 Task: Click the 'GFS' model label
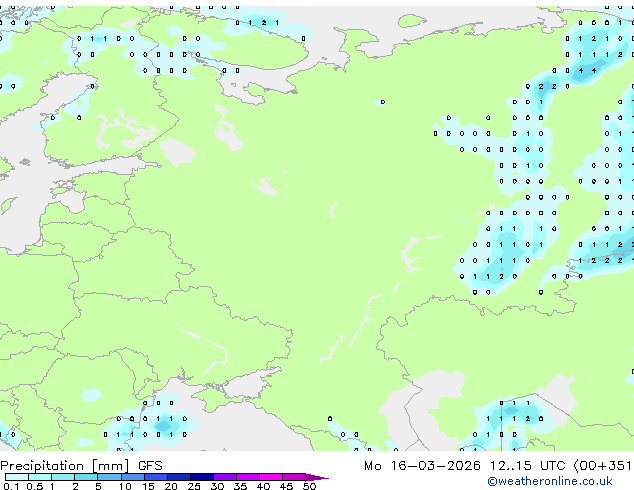point(150,466)
